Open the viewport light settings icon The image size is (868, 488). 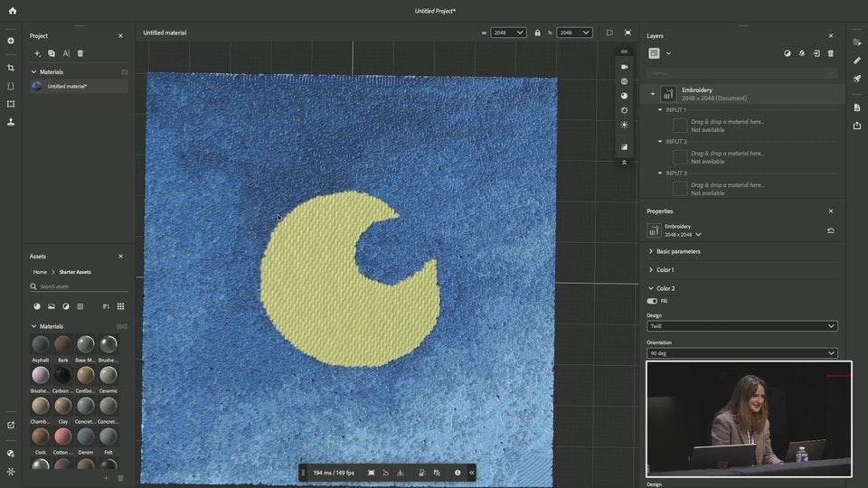[x=625, y=125]
